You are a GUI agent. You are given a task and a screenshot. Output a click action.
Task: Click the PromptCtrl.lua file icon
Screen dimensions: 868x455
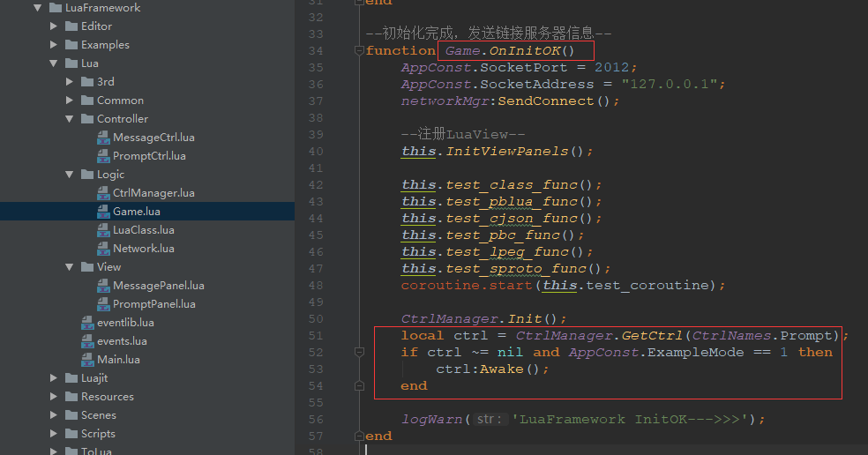103,155
